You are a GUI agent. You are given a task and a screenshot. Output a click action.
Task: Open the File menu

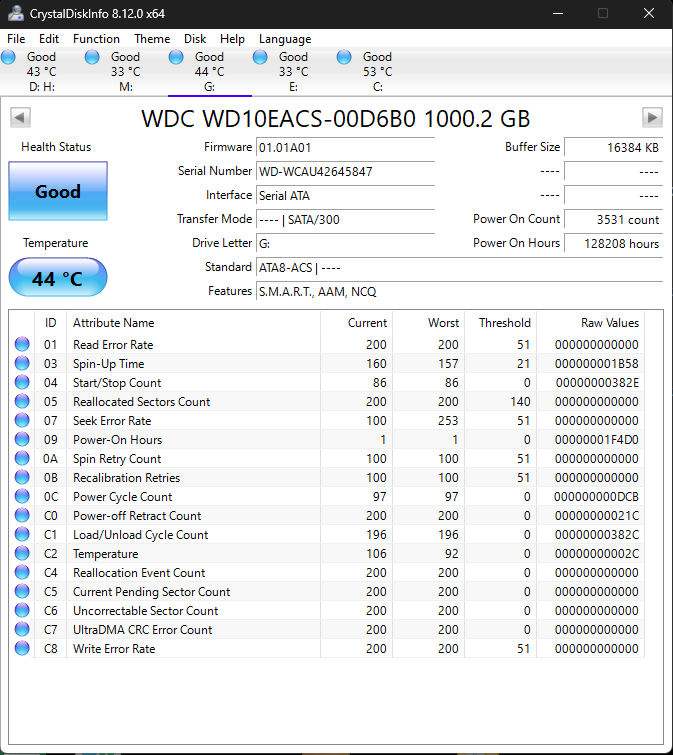(x=16, y=39)
